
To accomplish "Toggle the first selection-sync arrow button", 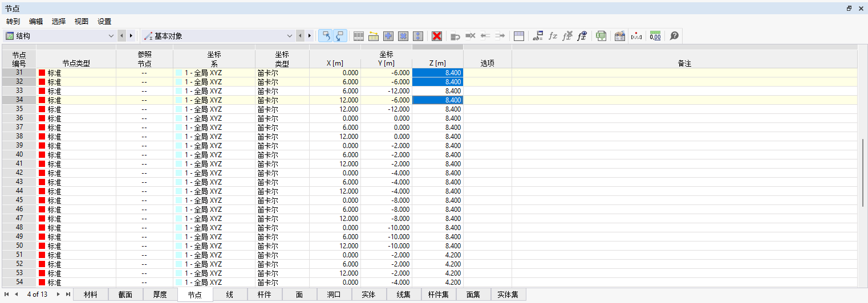I will [x=326, y=36].
